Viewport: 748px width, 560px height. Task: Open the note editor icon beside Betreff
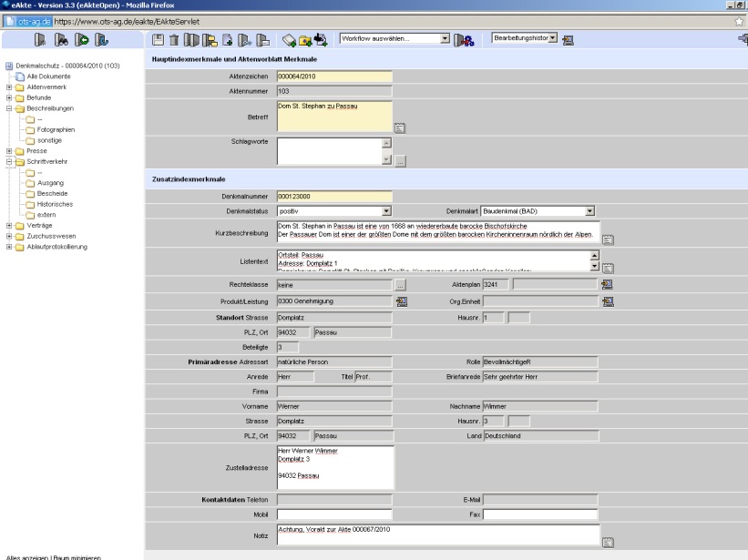[399, 128]
